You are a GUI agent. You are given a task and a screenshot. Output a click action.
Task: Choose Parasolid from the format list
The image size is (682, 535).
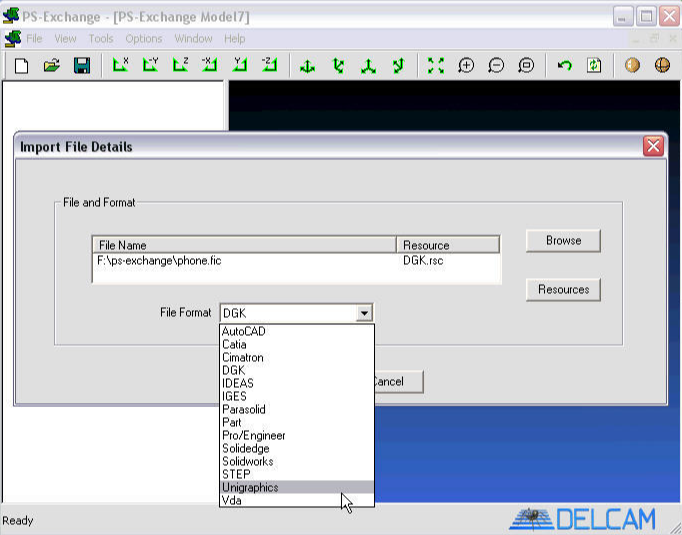coord(297,410)
